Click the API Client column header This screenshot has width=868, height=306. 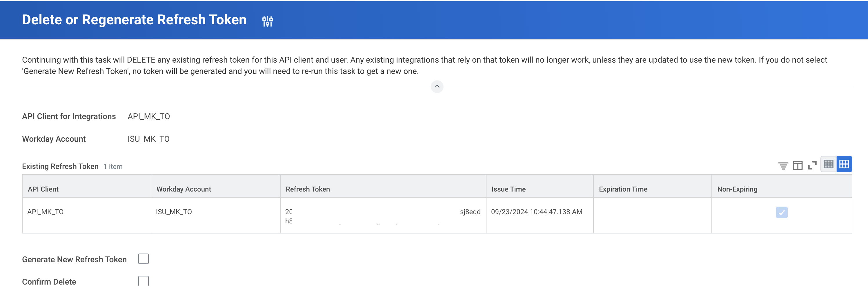tap(43, 189)
